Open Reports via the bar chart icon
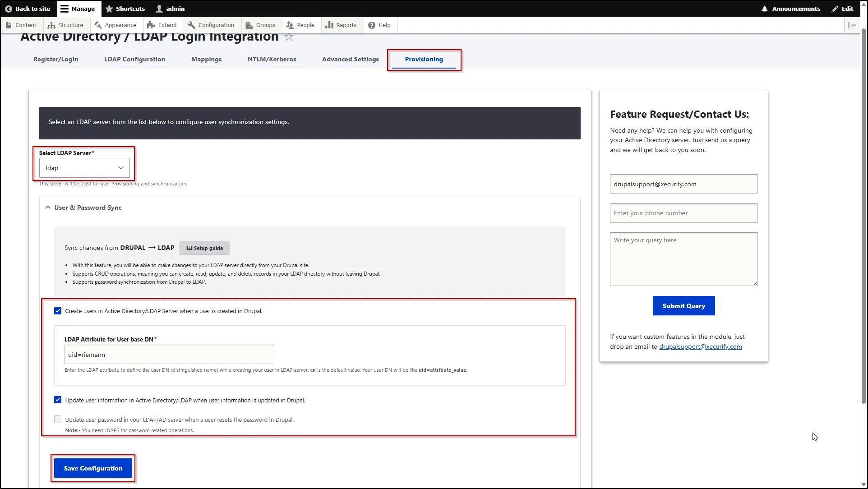 (328, 25)
